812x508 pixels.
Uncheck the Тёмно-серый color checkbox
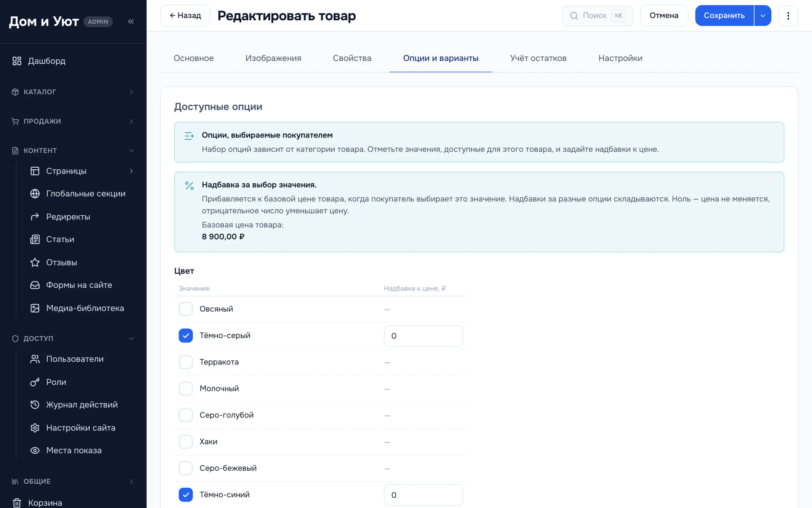click(186, 335)
